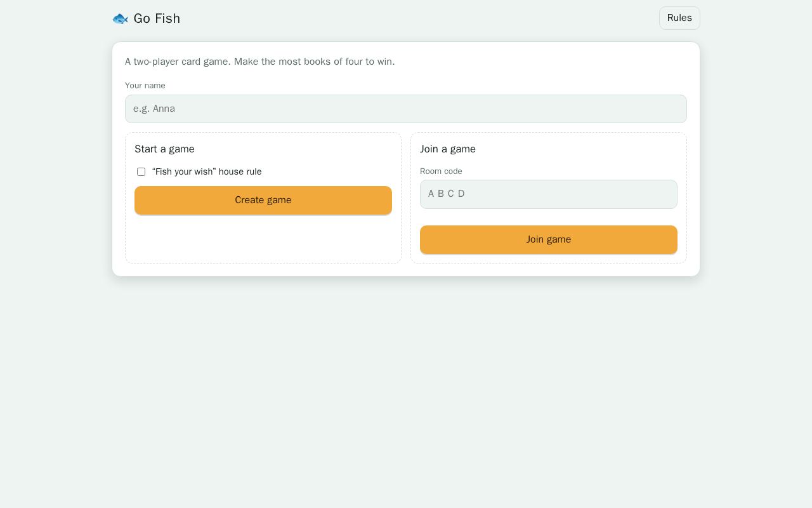Click the Your name label
Screen dimensions: 812x508
click(145, 86)
